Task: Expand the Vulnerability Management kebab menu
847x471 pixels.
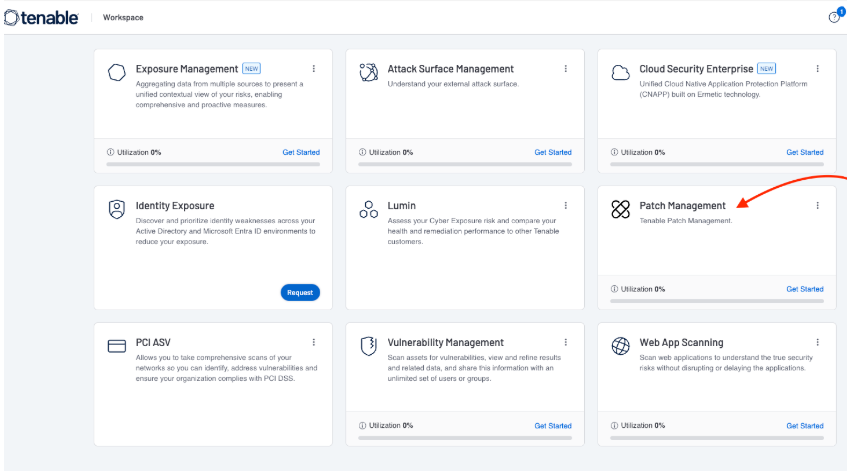Action: click(565, 342)
